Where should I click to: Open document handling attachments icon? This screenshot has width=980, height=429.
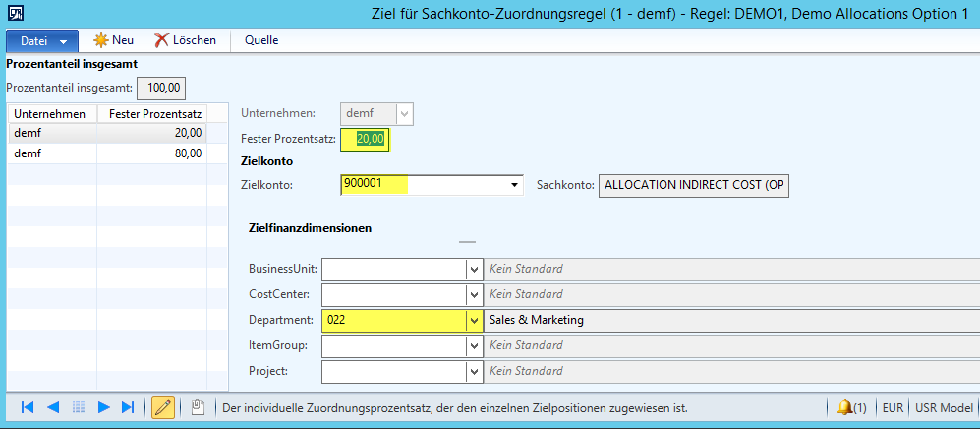coord(198,407)
